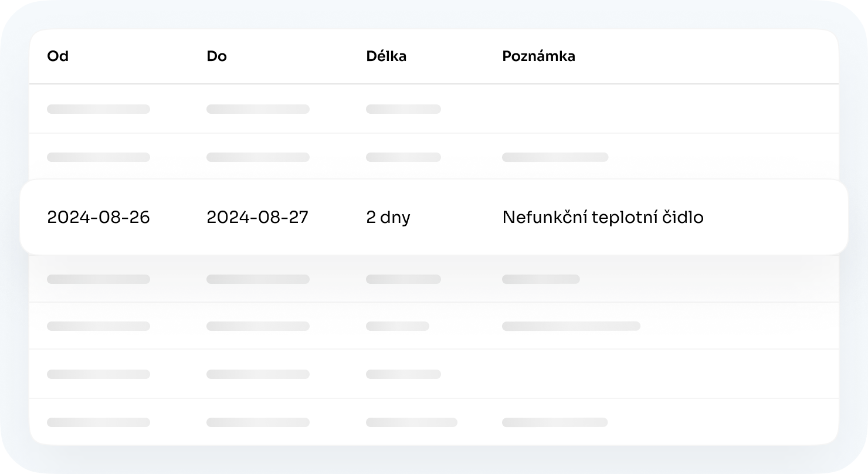Click the Délka column header
The image size is (868, 474).
coord(386,56)
